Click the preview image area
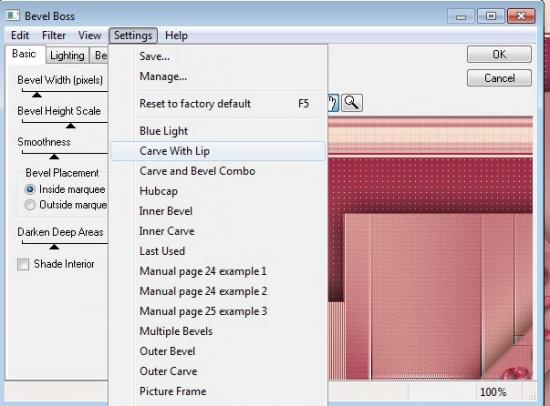The image size is (550, 406). pos(430,248)
